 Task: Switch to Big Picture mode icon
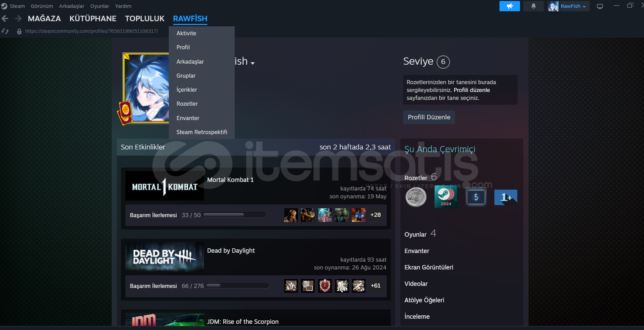600,6
